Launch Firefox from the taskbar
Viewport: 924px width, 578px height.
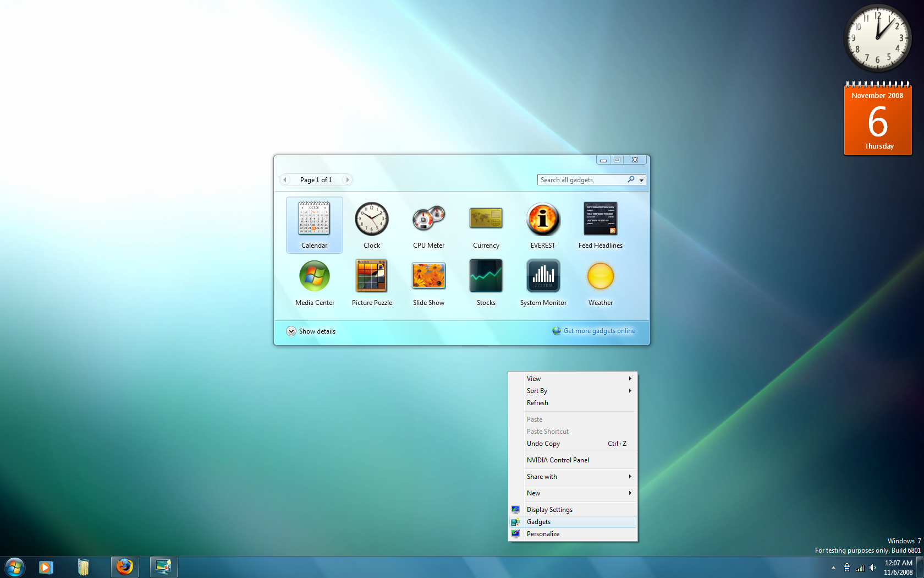124,566
